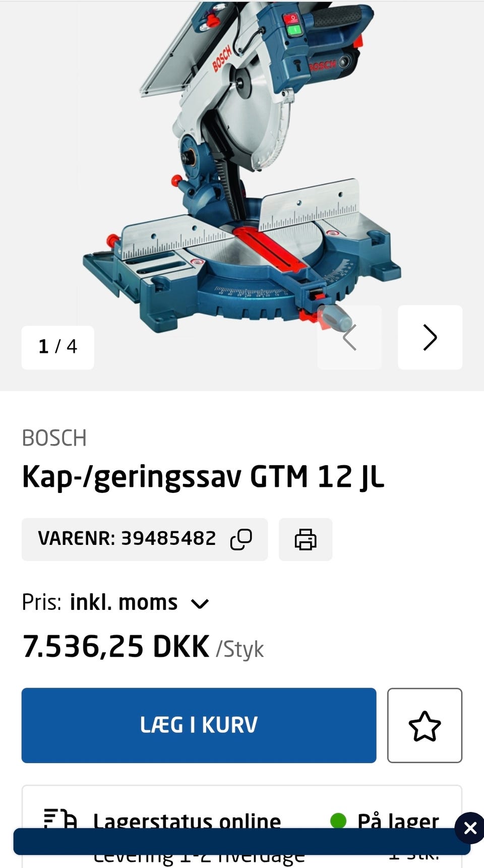Click the VARENR: 39485482 field
Screen dimensions: 484x868
(145, 539)
